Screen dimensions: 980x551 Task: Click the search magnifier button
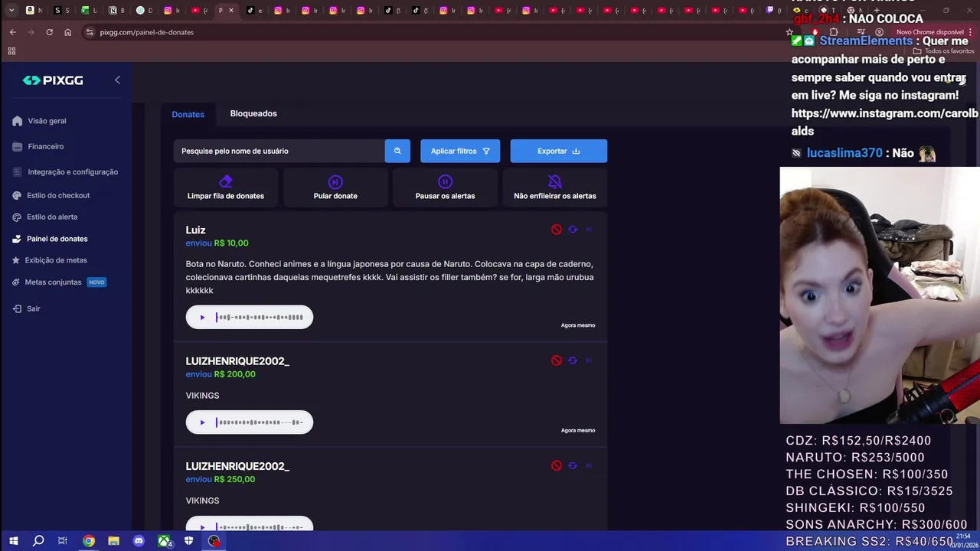point(397,151)
